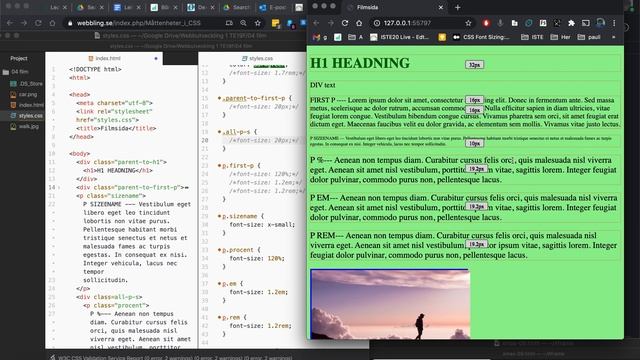Click the yellow notes extension in back browser
The image size is (640, 360).
[276, 24]
